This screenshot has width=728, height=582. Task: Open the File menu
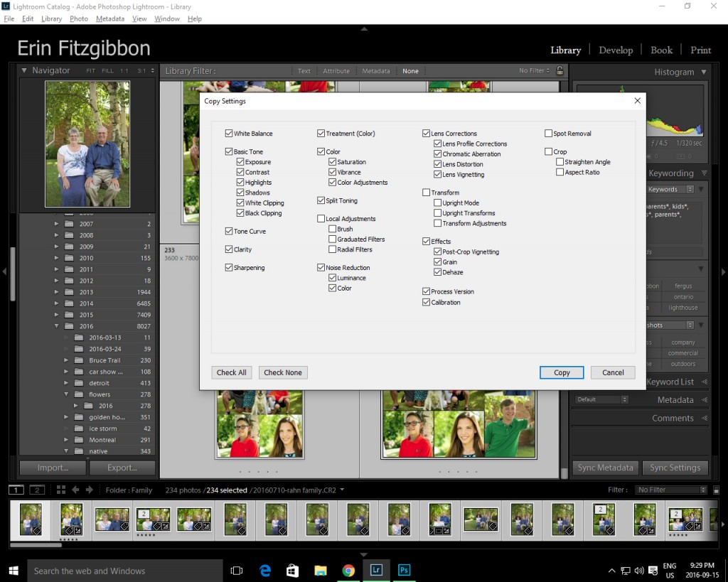tap(9, 18)
